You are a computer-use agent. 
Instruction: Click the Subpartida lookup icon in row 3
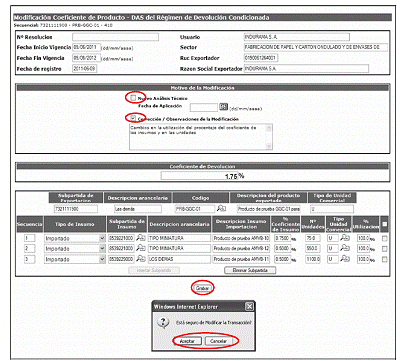tap(141, 259)
